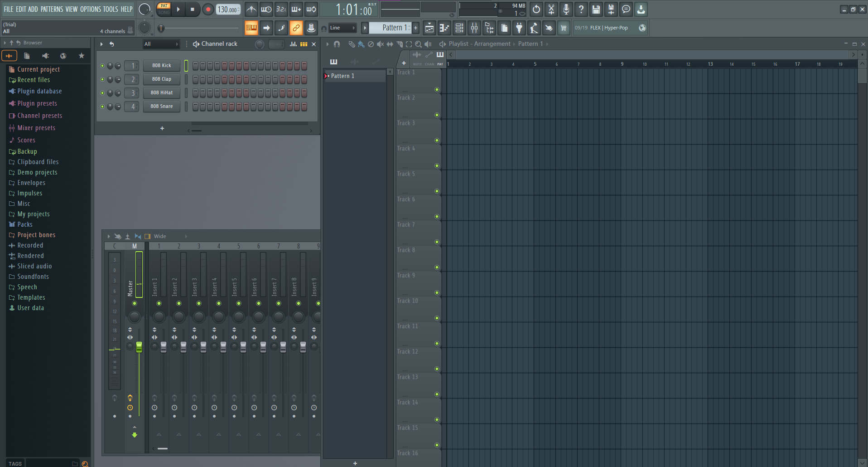The width and height of the screenshot is (868, 467).
Task: Click the wait for input icon
Action: pyautogui.click(x=266, y=9)
